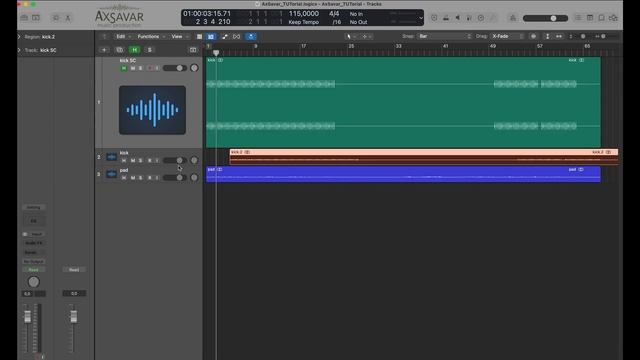640x360 pixels.
Task: Click the Audio FX slot
Action: coord(33,243)
